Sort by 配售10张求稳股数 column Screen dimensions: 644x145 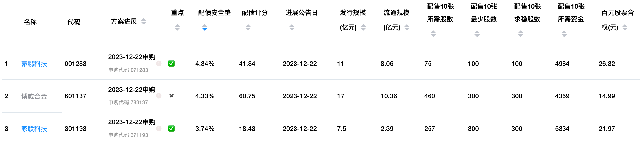click(x=520, y=34)
